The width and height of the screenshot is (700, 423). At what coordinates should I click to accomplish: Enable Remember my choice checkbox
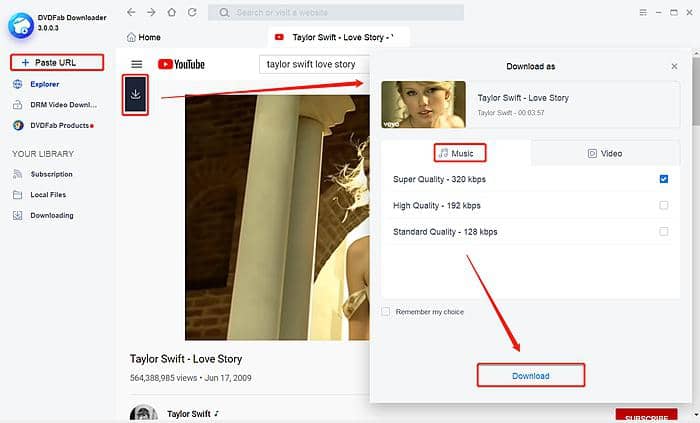[x=386, y=311]
